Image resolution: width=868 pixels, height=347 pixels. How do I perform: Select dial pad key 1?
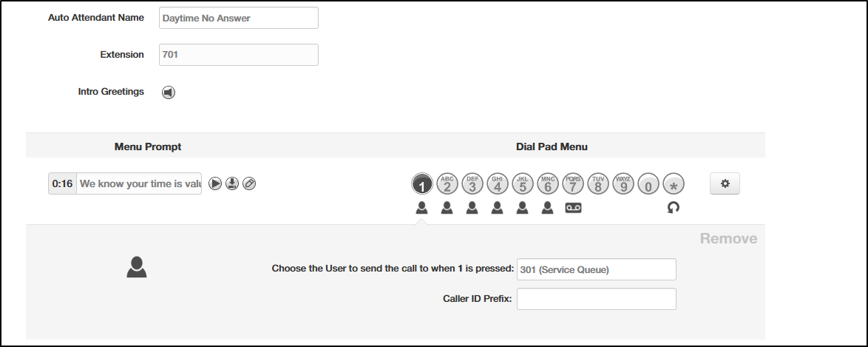point(422,183)
